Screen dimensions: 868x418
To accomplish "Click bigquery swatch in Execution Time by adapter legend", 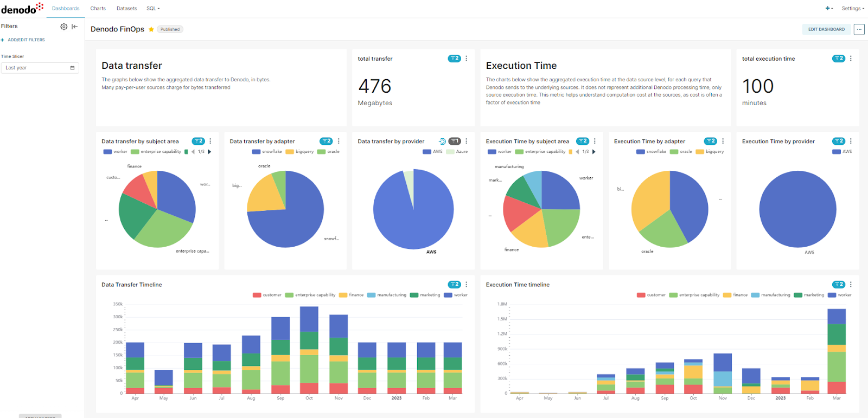I will 700,152.
